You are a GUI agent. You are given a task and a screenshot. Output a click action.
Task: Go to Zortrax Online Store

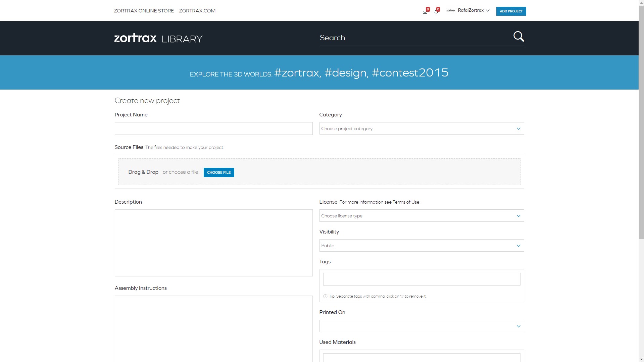point(144,11)
